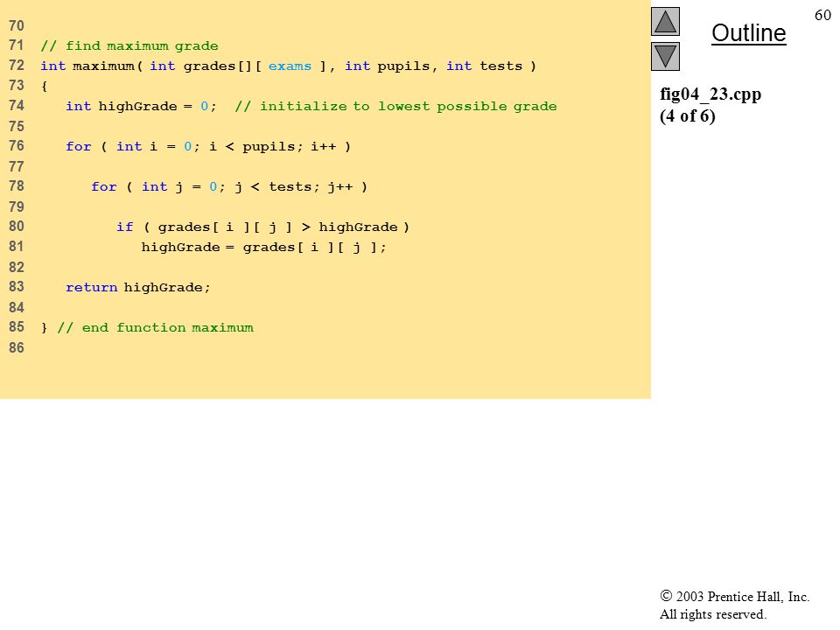Click the 'exams' identifier on line 72
The image size is (840, 630).
pos(290,66)
